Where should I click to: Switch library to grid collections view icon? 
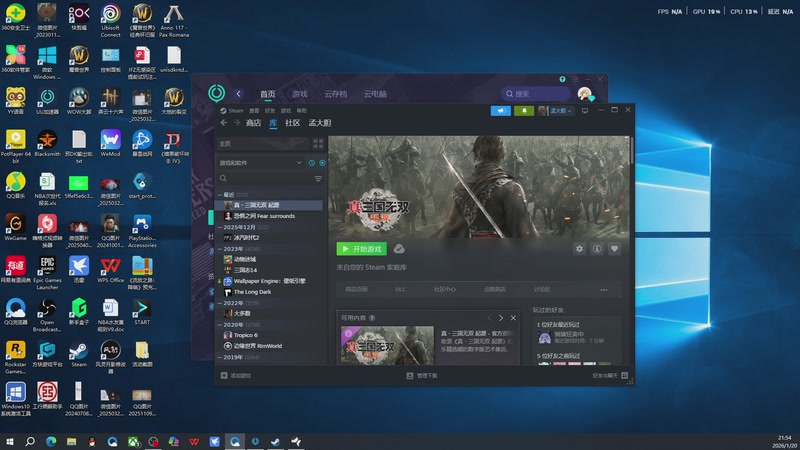coord(318,144)
